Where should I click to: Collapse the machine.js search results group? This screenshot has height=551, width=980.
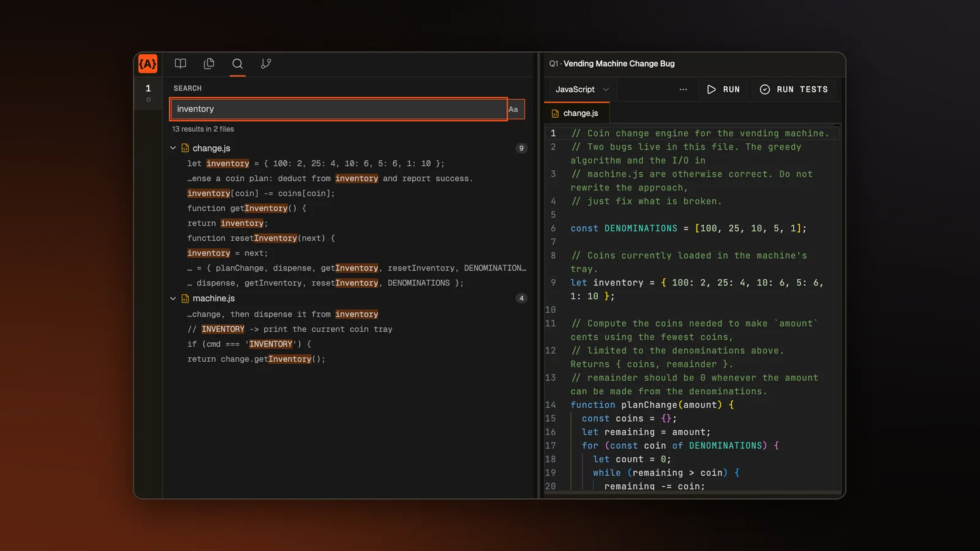click(173, 298)
